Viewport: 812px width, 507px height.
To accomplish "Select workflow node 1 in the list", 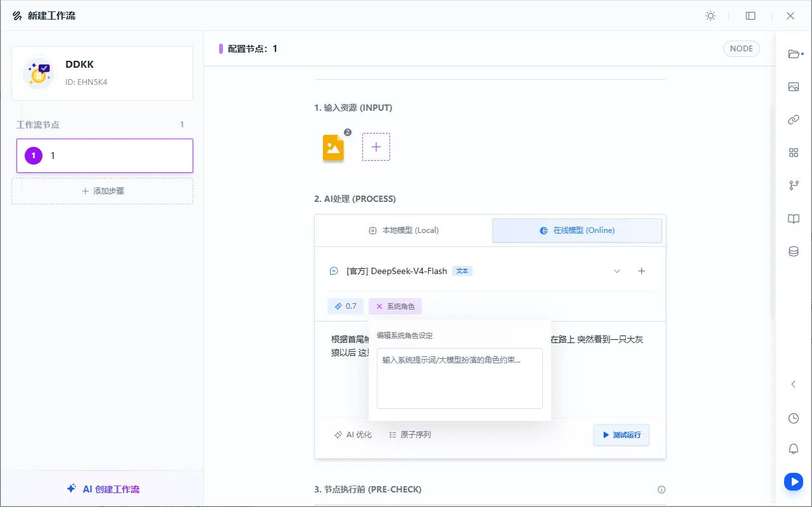I will coord(105,156).
